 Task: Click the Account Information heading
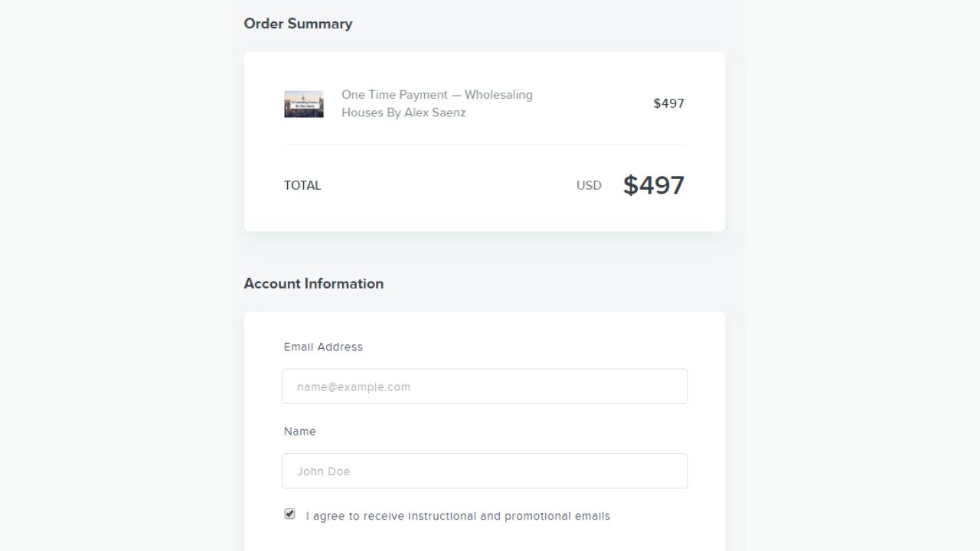313,283
